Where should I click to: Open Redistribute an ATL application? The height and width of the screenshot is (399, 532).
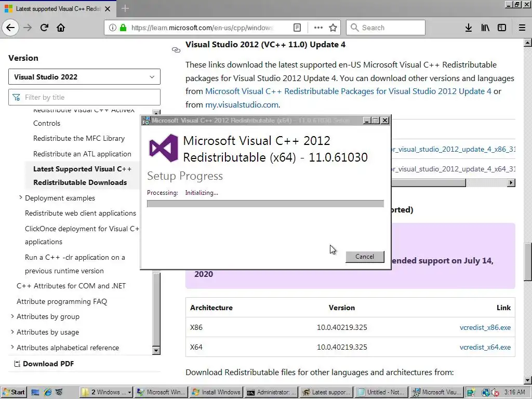click(82, 154)
